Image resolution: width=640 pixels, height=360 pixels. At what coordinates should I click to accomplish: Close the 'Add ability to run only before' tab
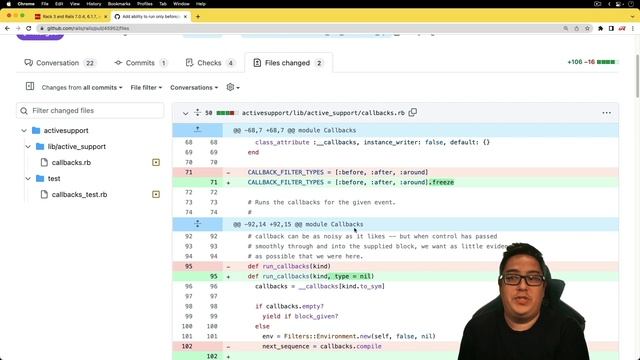[185, 17]
